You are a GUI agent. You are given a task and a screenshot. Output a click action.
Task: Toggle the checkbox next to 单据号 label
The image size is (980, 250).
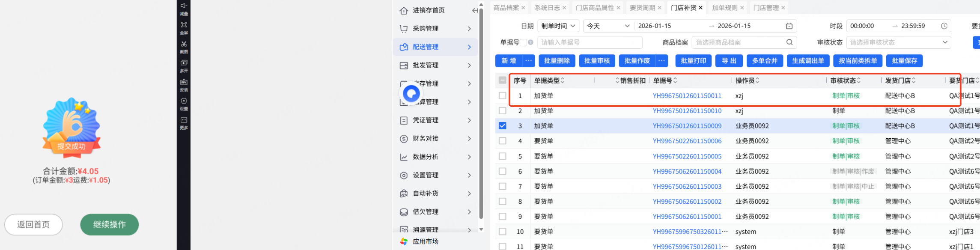523,42
